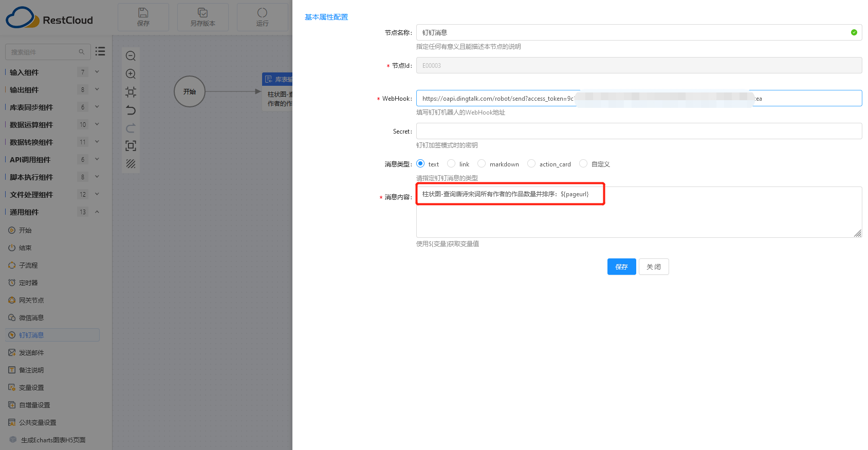Toggle the canvas grid pattern icon
868x450 pixels.
coord(131,164)
